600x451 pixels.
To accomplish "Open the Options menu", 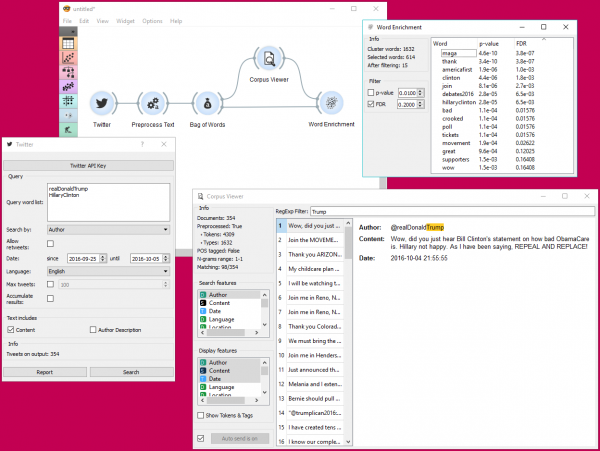I will 152,21.
